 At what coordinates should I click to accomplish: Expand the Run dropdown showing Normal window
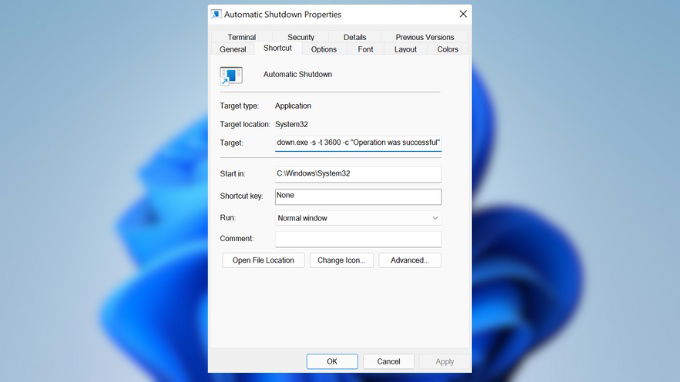[358, 218]
